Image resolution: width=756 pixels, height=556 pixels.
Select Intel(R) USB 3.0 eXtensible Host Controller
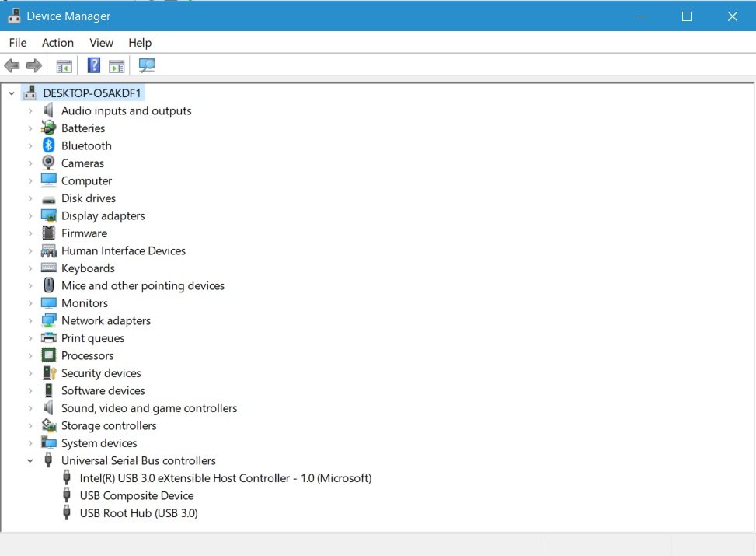pyautogui.click(x=225, y=477)
